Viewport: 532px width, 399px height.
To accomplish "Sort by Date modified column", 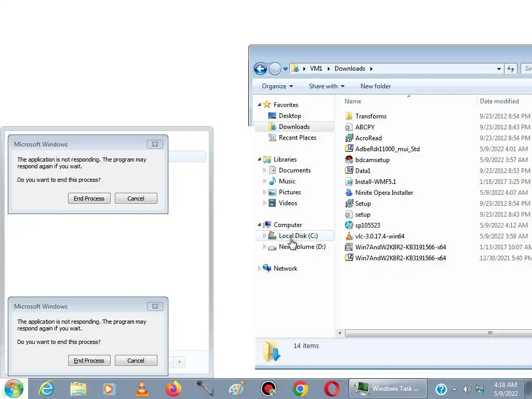I will [x=499, y=101].
